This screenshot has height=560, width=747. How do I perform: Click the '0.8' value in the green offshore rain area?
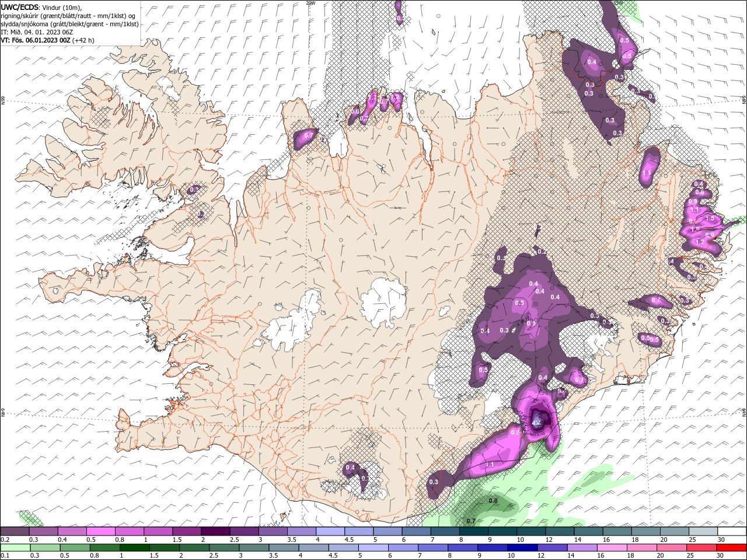493,501
